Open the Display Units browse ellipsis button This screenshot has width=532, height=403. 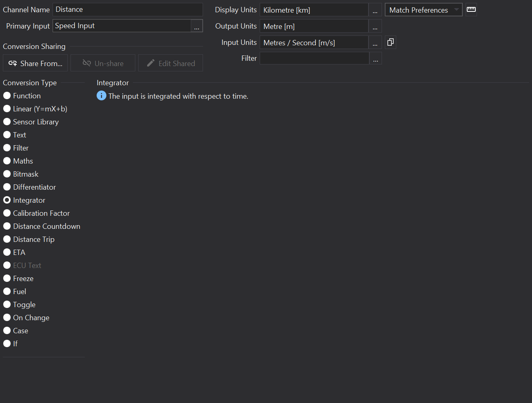375,10
